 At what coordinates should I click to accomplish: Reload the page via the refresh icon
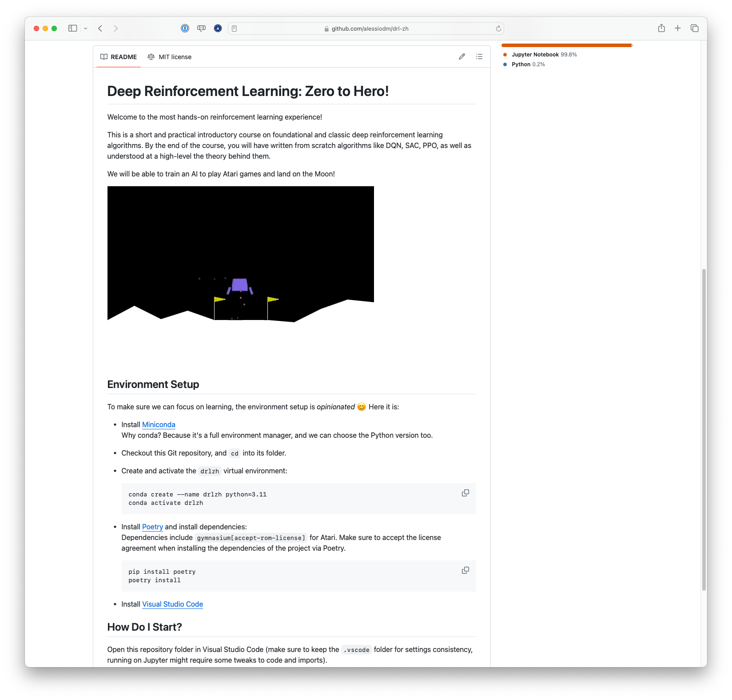(497, 28)
